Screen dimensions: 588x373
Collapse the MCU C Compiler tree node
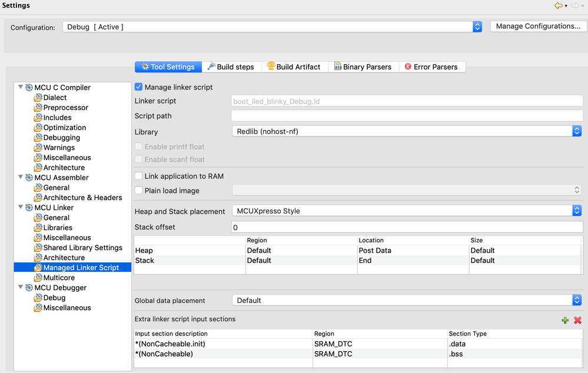point(21,87)
